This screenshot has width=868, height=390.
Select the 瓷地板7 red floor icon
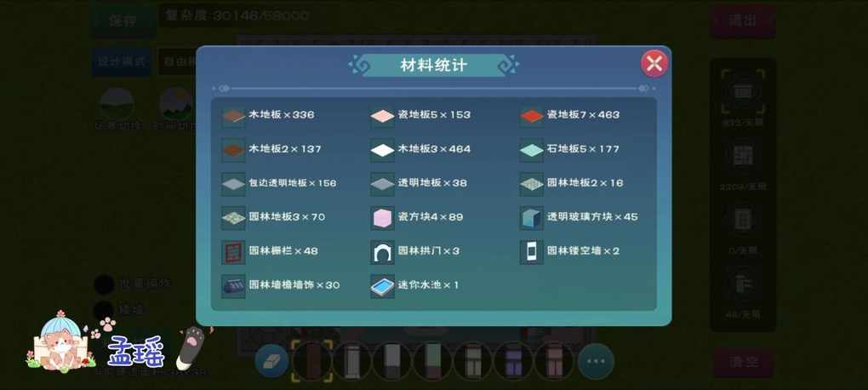[532, 117]
